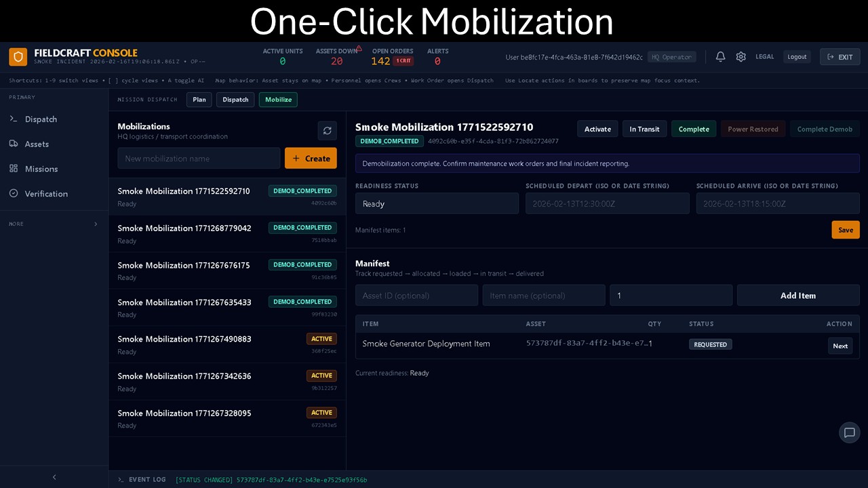This screenshot has height=488, width=868.
Task: Focus the Scheduled Depart field
Action: [607, 203]
